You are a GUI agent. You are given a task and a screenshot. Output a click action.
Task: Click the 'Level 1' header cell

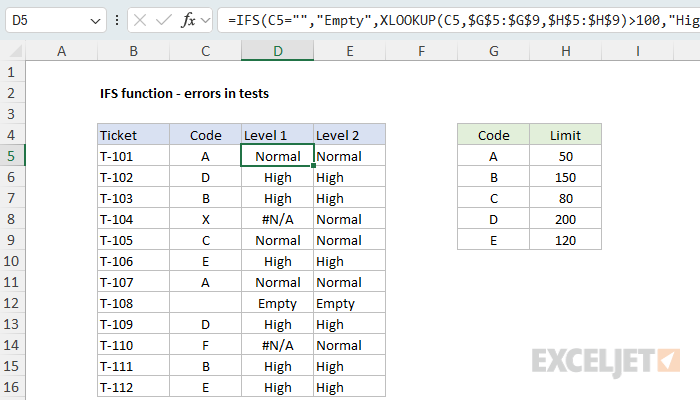[278, 135]
